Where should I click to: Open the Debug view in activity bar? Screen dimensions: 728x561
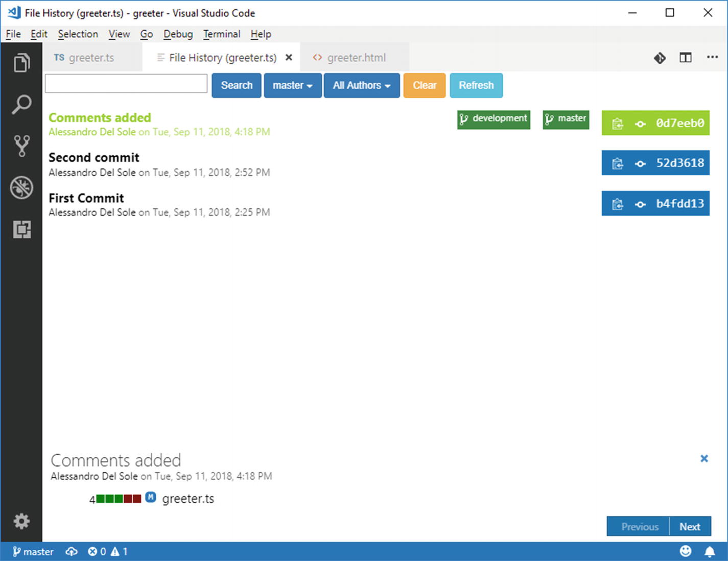[x=21, y=188]
